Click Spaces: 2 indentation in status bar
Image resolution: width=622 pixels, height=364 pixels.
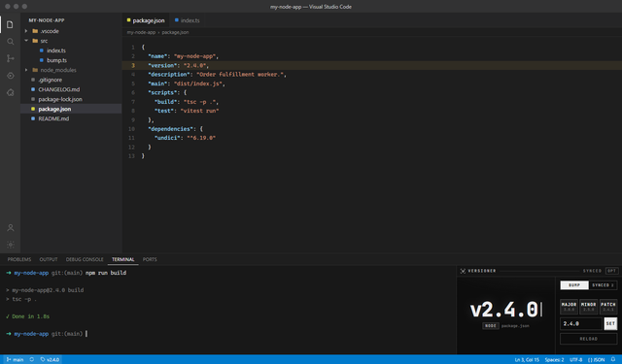554,360
